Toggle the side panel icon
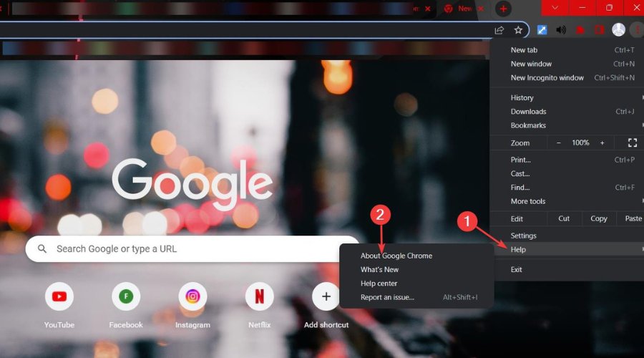Viewport: 644px width, 358px height. (599, 30)
